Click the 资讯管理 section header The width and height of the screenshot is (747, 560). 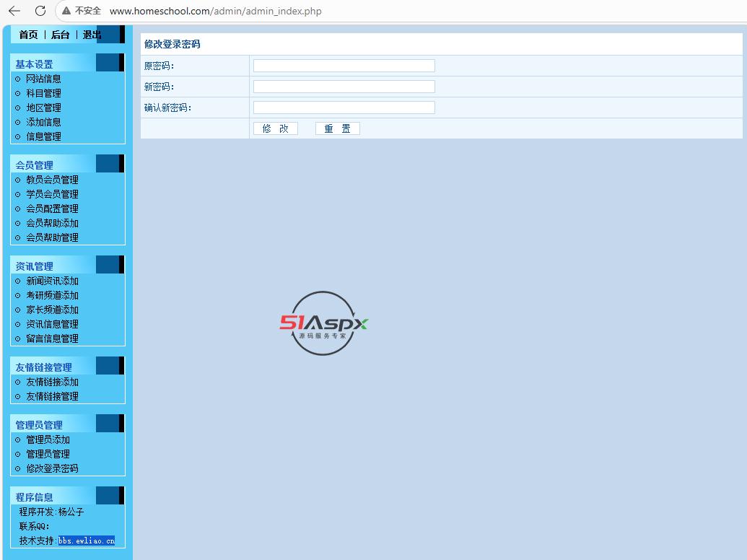[35, 266]
